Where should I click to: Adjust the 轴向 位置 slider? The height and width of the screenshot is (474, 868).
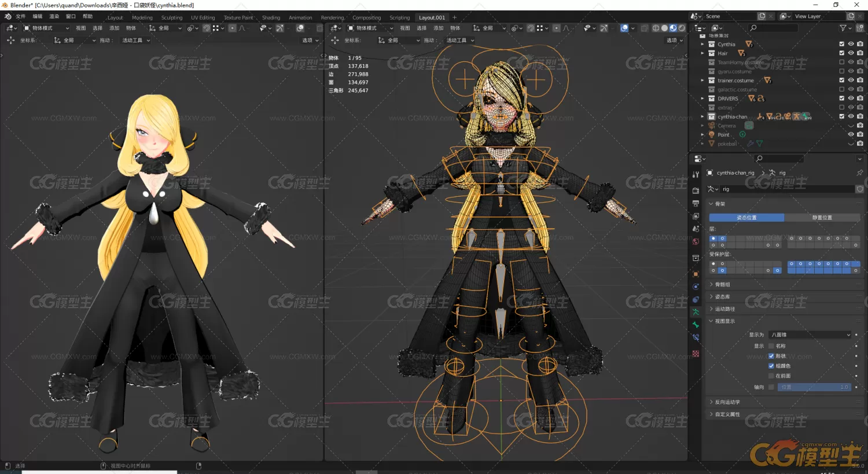coord(814,387)
